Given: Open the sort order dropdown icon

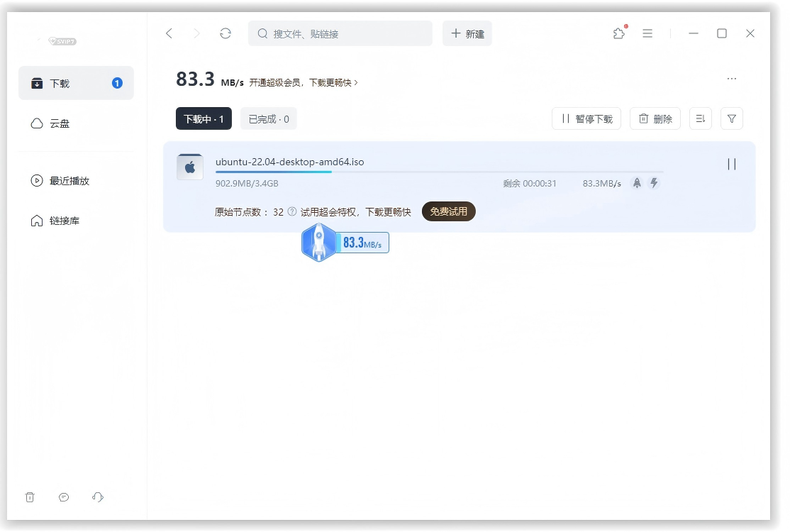Looking at the screenshot, I should [x=701, y=119].
